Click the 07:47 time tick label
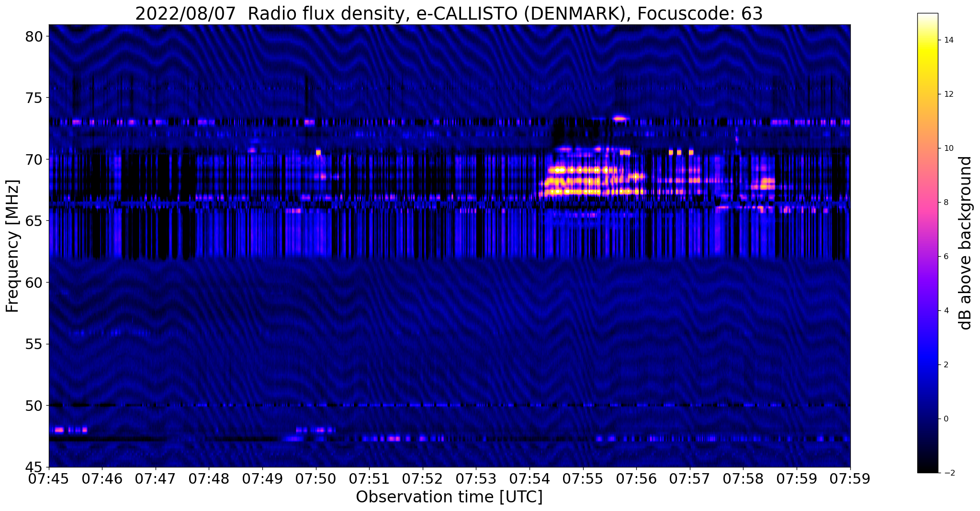Viewport: 980px width, 511px height. 156,478
